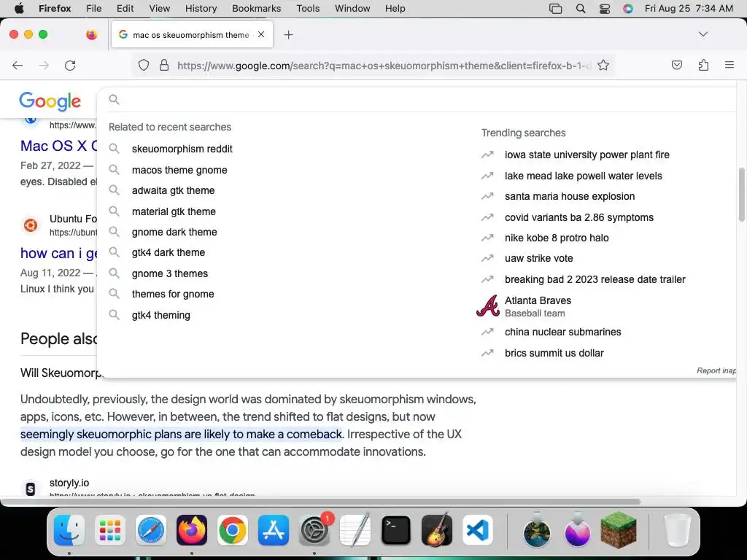The width and height of the screenshot is (747, 560).
Task: Open Safari from the Dock
Action: (x=150, y=530)
